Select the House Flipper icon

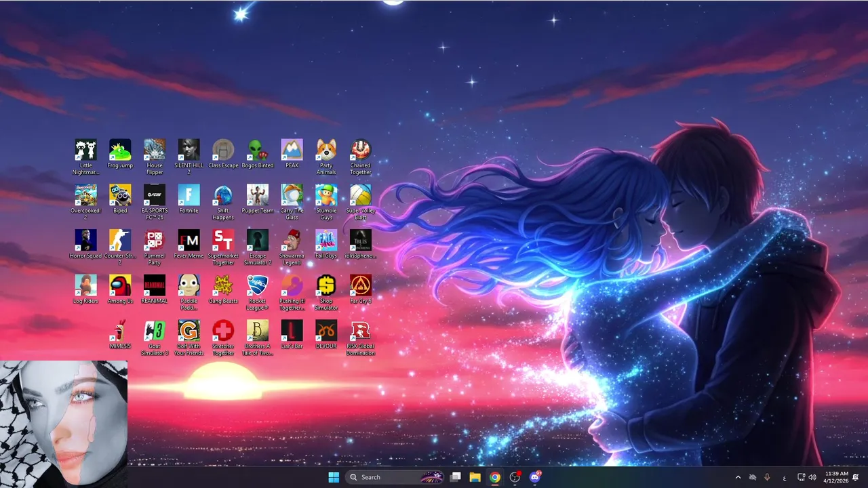point(155,157)
